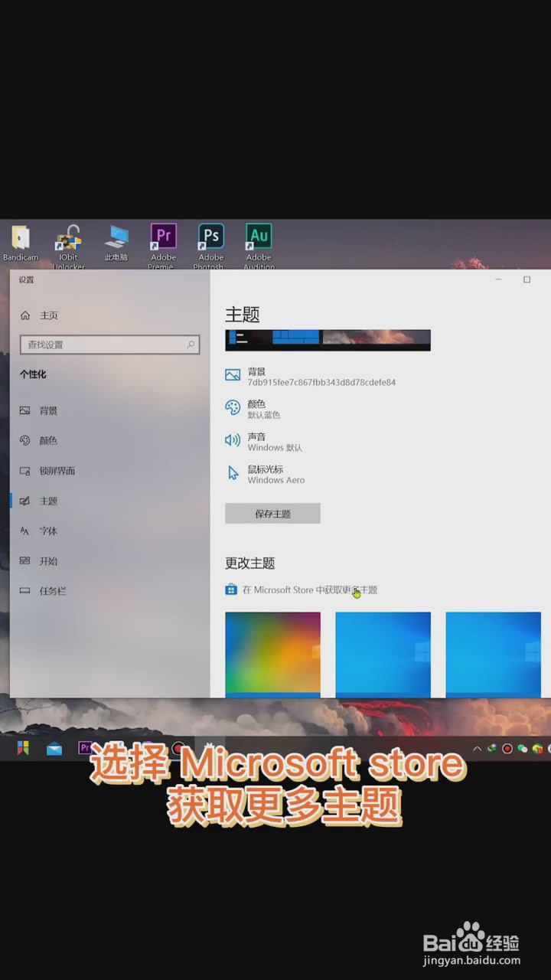551x980 pixels.
Task: Open theme 鼠标光标 cursor setting
Action: point(266,474)
